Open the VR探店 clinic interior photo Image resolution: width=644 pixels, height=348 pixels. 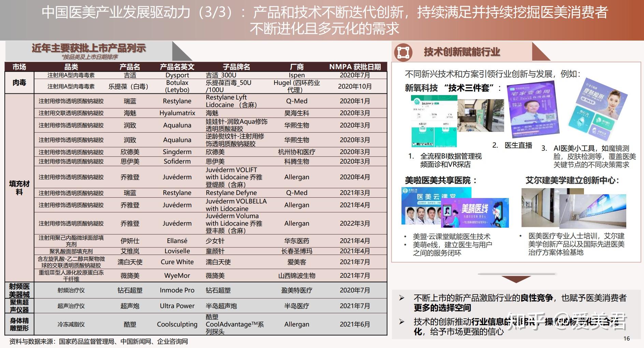(x=480, y=115)
